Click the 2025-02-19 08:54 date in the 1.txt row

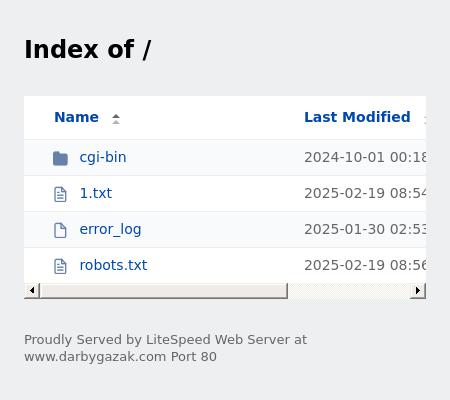365,193
